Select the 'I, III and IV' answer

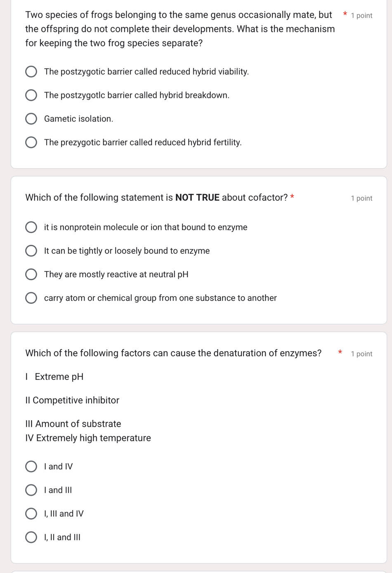31,514
